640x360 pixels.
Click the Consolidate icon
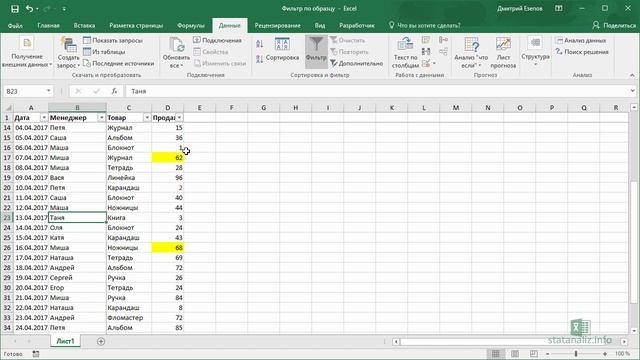[443, 40]
